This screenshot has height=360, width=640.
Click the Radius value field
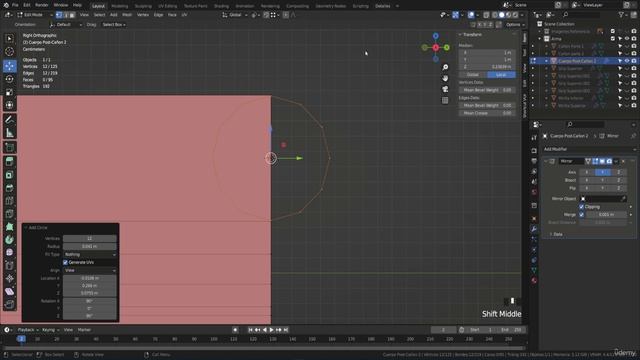90,247
